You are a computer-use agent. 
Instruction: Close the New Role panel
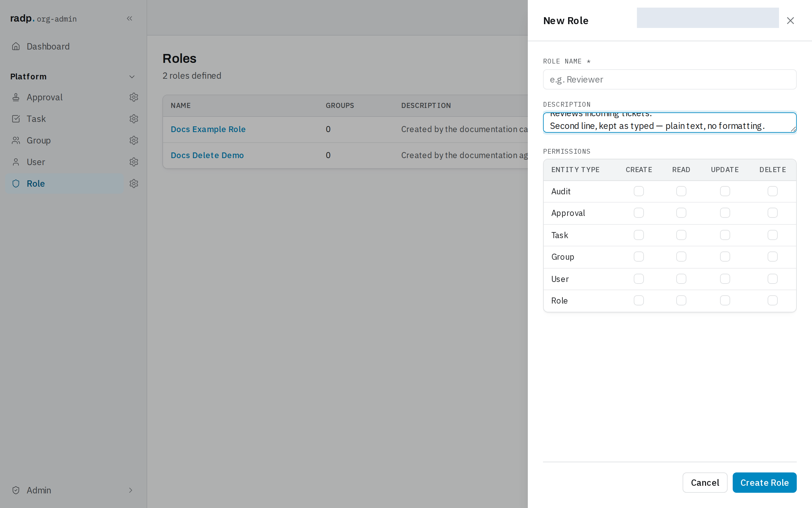tap(790, 21)
